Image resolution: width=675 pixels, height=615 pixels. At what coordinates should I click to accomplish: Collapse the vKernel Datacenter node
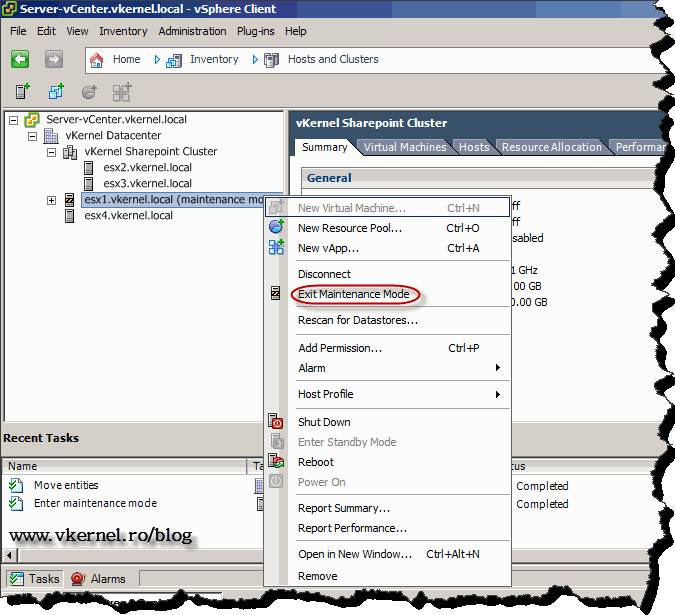(32, 136)
